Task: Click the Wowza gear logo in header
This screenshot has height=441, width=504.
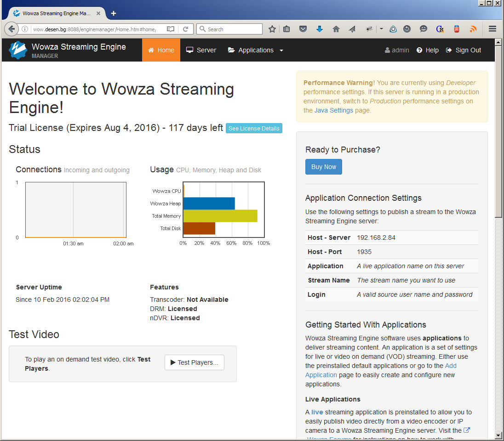Action: tap(18, 50)
